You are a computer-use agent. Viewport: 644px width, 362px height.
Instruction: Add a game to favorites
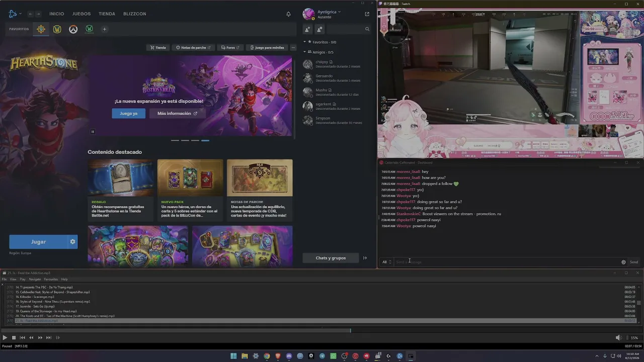pyautogui.click(x=105, y=29)
